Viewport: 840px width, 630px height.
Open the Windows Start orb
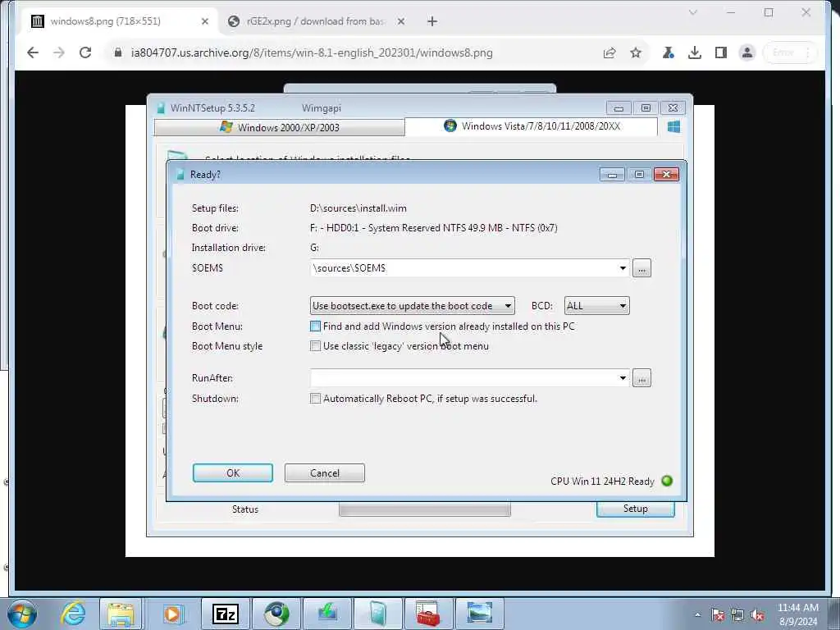coord(22,614)
